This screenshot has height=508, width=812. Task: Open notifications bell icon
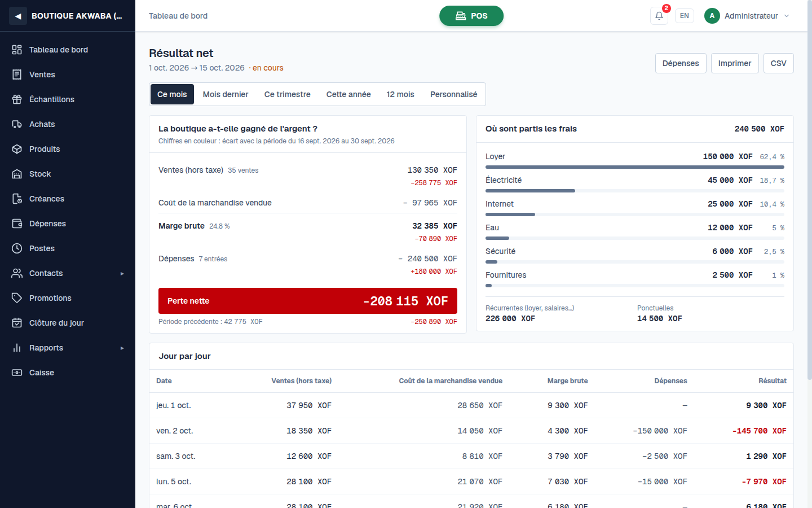(x=659, y=16)
